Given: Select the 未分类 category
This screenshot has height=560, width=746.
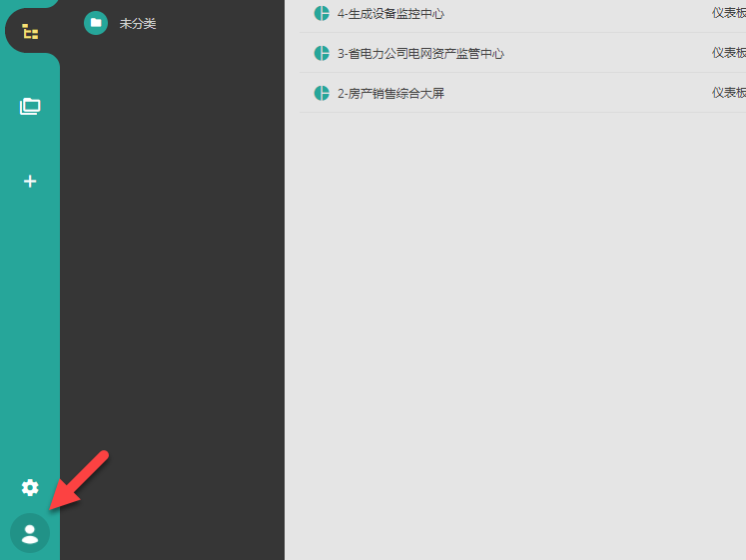Looking at the screenshot, I should click(x=138, y=23).
